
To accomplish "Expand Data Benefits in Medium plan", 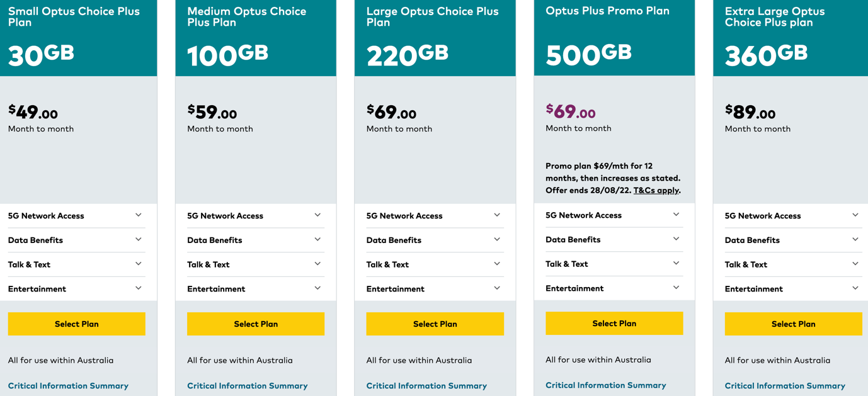I will click(255, 240).
